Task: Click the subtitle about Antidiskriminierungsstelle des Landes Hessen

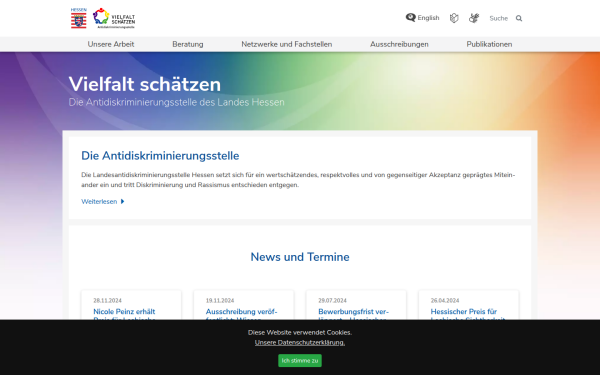Action: pos(176,102)
